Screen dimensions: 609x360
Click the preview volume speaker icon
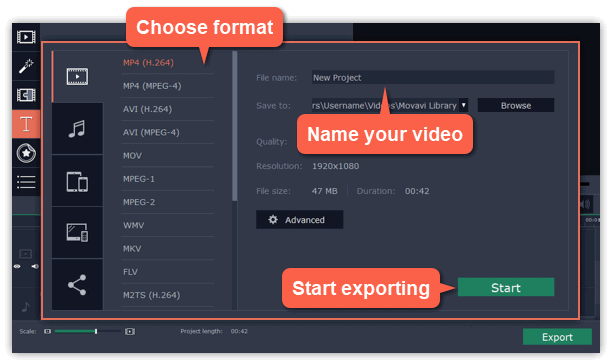(585, 204)
